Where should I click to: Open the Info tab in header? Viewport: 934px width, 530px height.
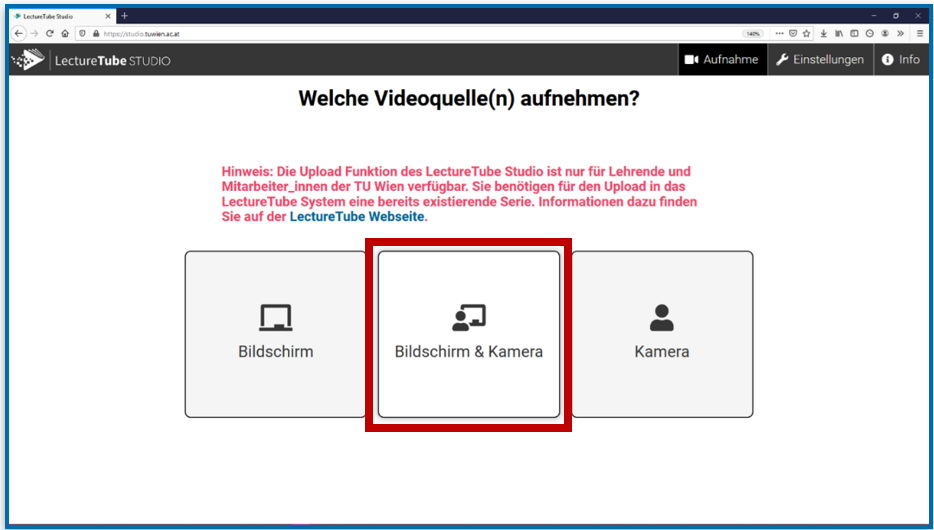pyautogui.click(x=901, y=60)
